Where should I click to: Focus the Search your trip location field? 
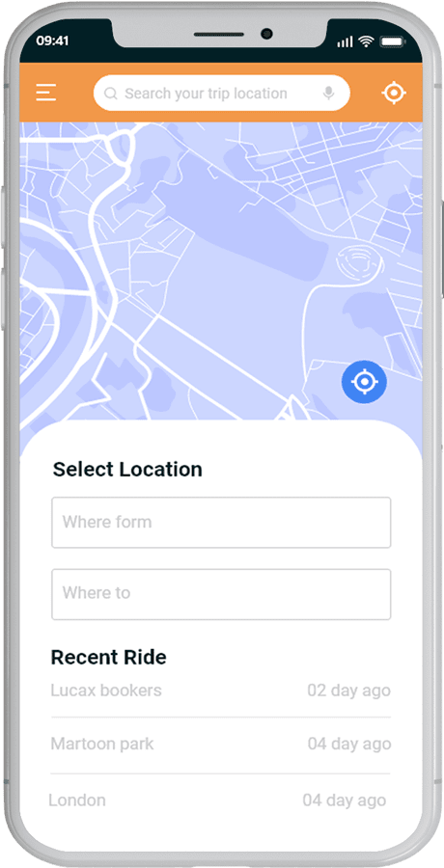(x=222, y=93)
